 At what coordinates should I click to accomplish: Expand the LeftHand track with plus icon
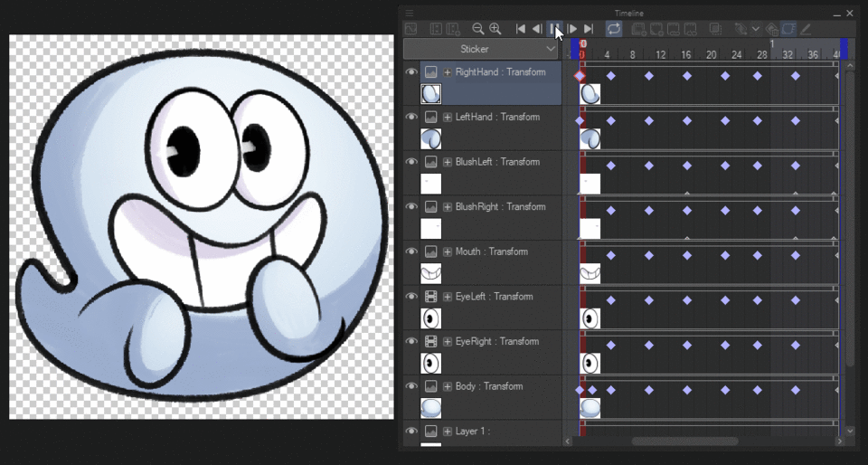point(448,118)
